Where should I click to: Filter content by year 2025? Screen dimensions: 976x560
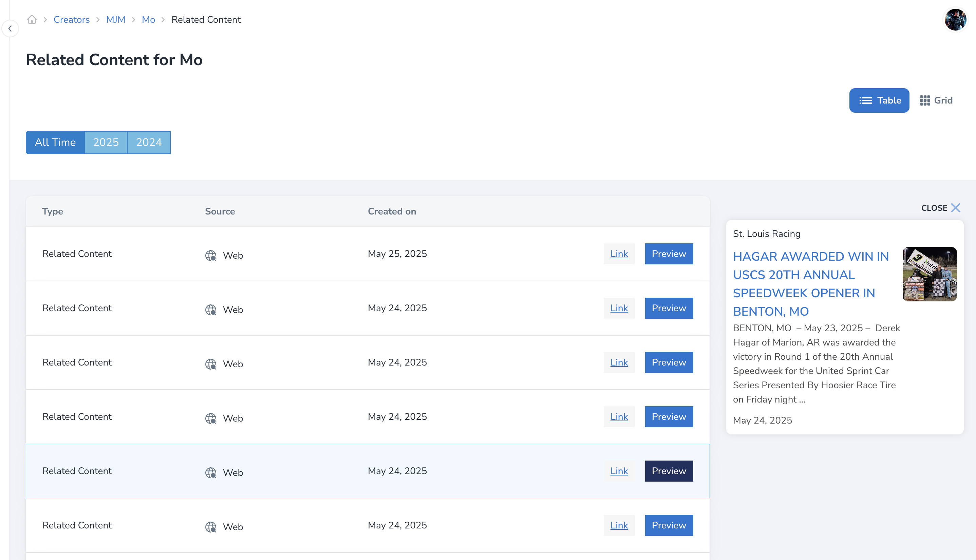(x=106, y=142)
